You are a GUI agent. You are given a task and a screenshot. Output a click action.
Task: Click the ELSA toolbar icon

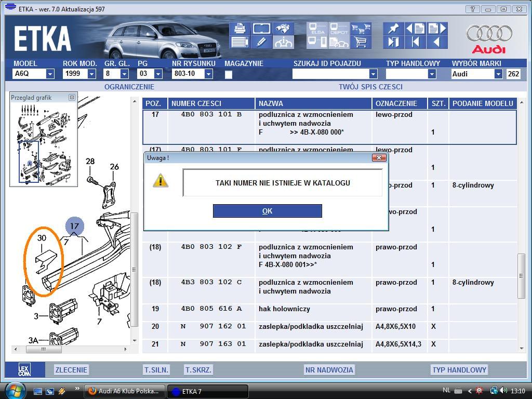pos(317,29)
